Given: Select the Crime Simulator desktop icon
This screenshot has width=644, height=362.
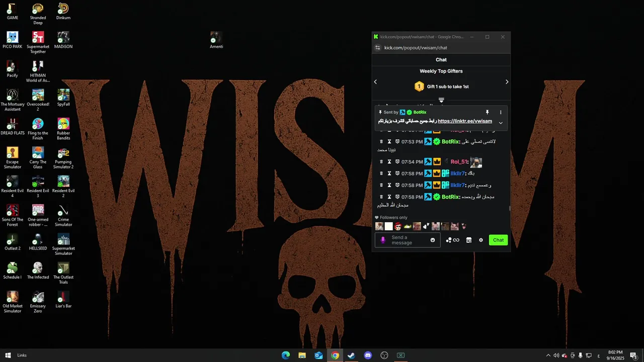Looking at the screenshot, I should point(63,216).
